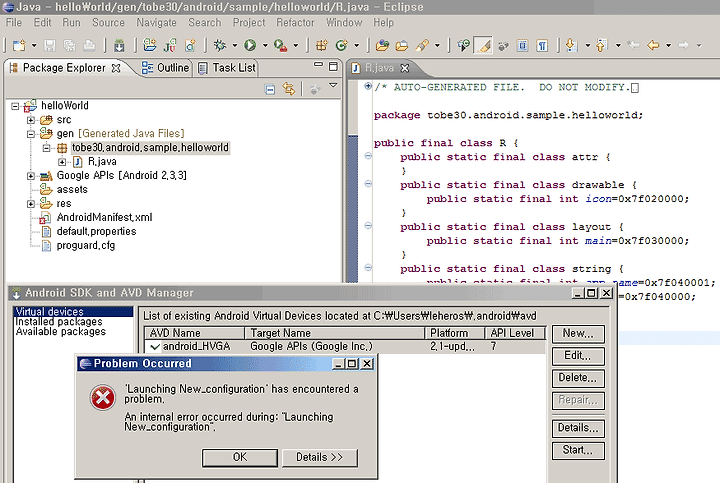Open the Search dropdown arrow
The image size is (720, 483).
[437, 45]
